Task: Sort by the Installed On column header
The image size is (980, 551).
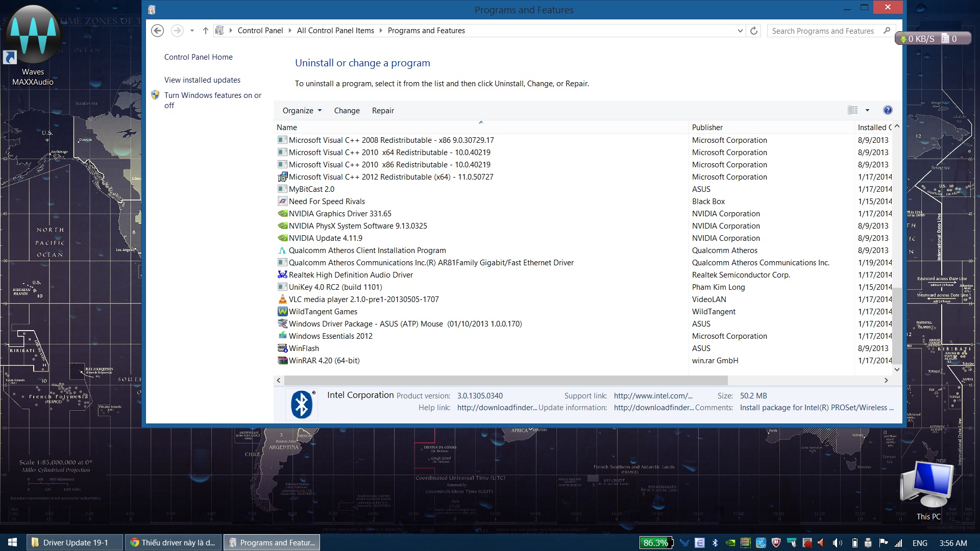Action: [x=874, y=127]
